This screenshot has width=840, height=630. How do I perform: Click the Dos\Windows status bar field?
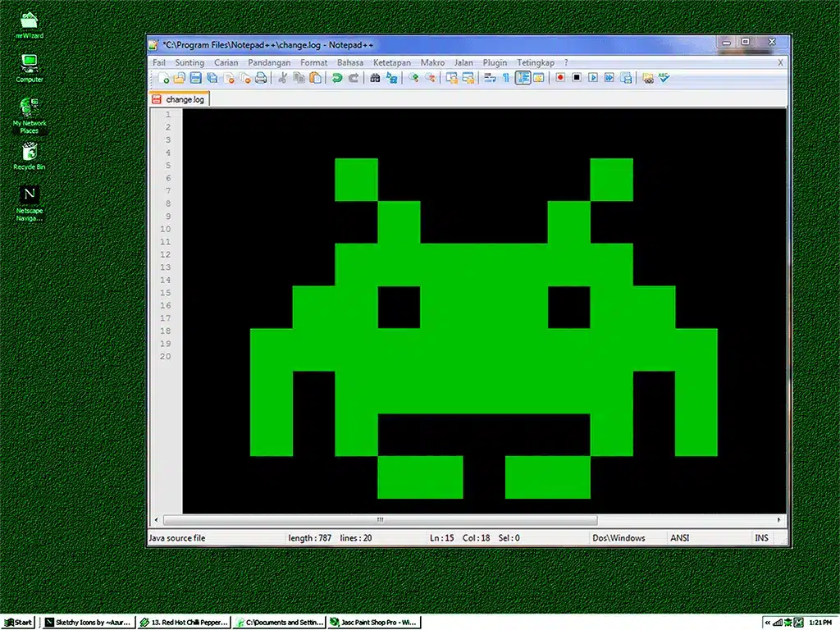pos(619,538)
